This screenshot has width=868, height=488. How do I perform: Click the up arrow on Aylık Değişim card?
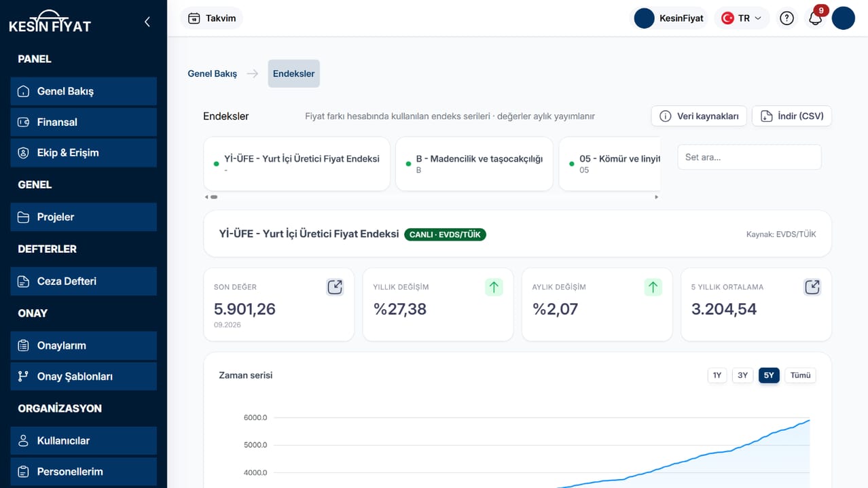(x=653, y=287)
